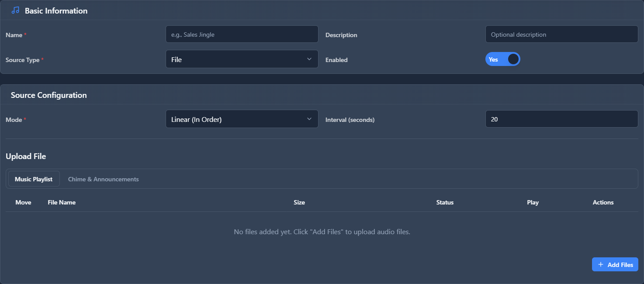Click the chevron arrow in the Mode field

pyautogui.click(x=309, y=119)
